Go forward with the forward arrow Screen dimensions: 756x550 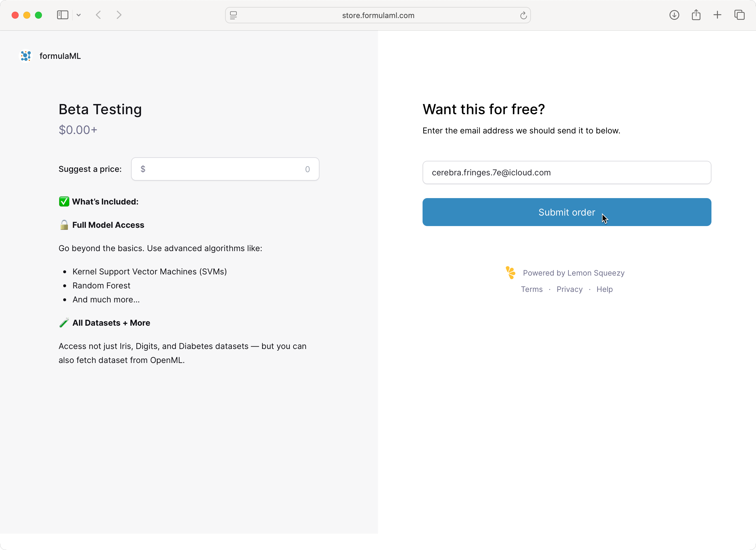(119, 15)
